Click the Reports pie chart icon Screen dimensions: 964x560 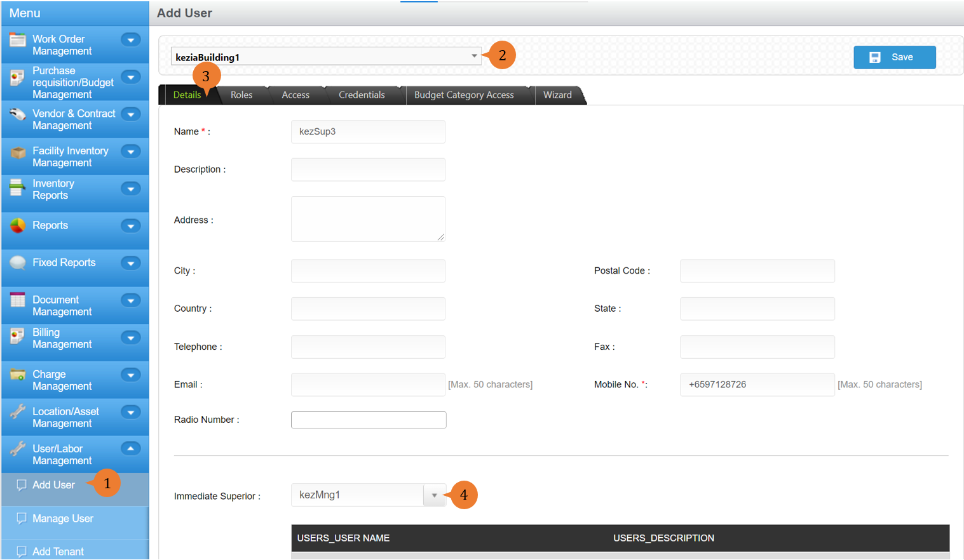(x=18, y=225)
